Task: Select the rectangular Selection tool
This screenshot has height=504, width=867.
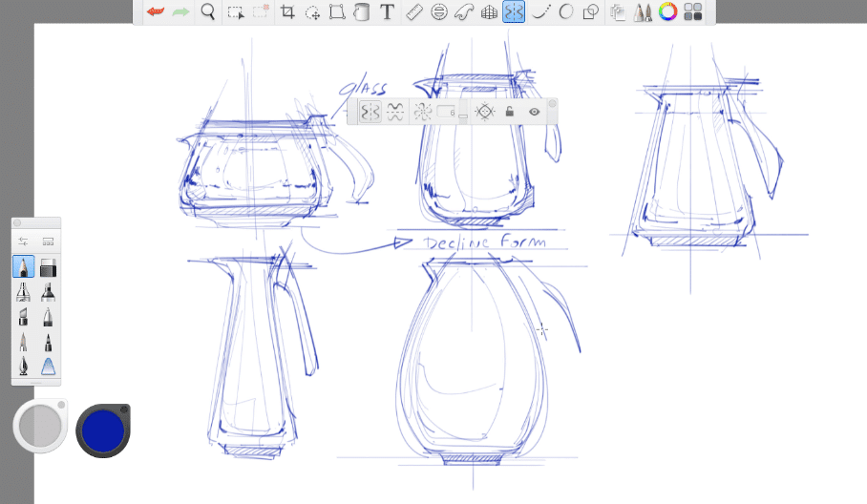Action: [236, 12]
